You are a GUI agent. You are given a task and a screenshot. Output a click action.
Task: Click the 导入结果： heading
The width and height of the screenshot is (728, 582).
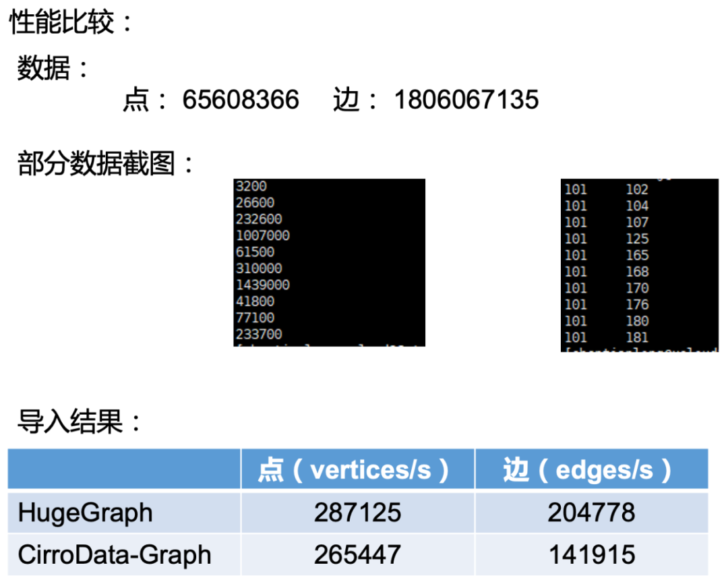coord(78,421)
